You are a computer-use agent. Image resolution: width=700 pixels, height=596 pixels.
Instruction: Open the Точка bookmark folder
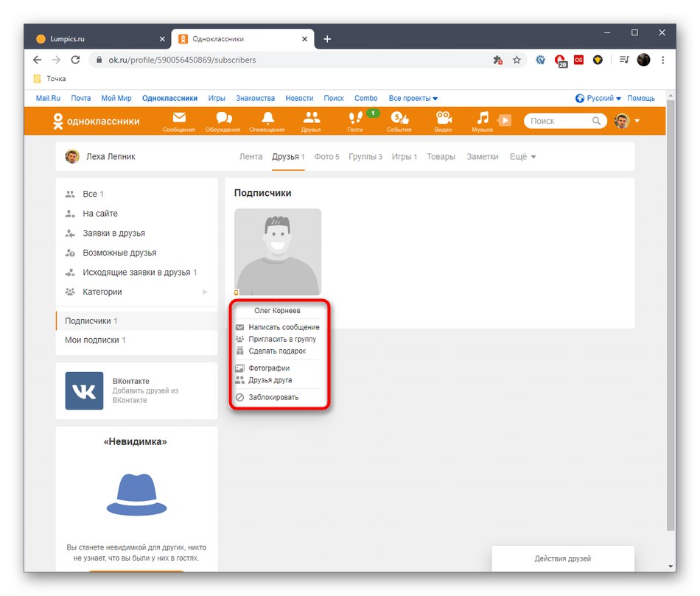(50, 79)
